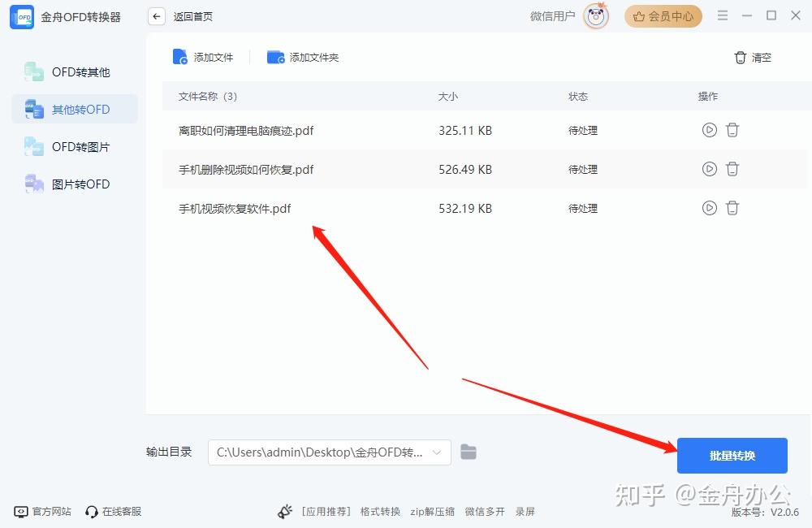Click the 添加文件夹 folder icon

275,57
